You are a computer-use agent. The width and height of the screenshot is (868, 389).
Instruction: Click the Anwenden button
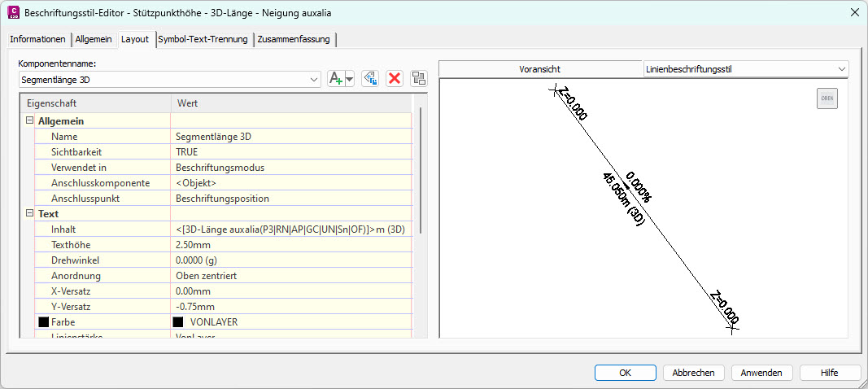[762, 373]
